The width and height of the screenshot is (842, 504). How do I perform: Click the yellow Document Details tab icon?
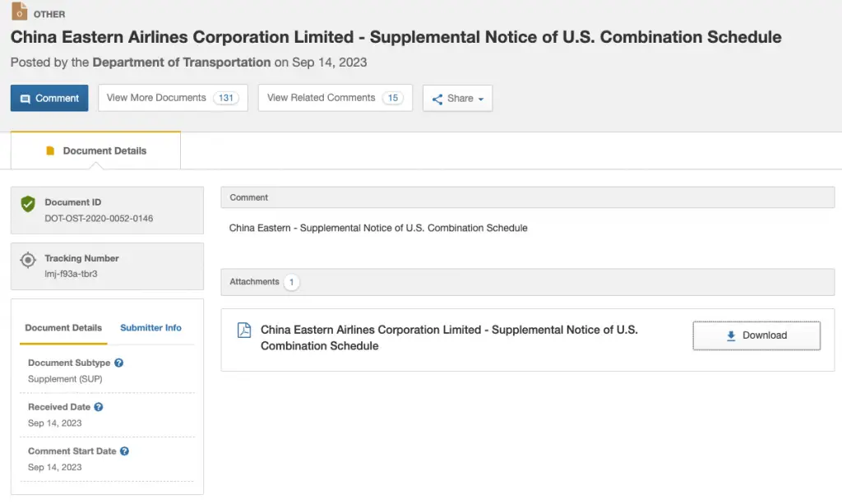(x=50, y=150)
